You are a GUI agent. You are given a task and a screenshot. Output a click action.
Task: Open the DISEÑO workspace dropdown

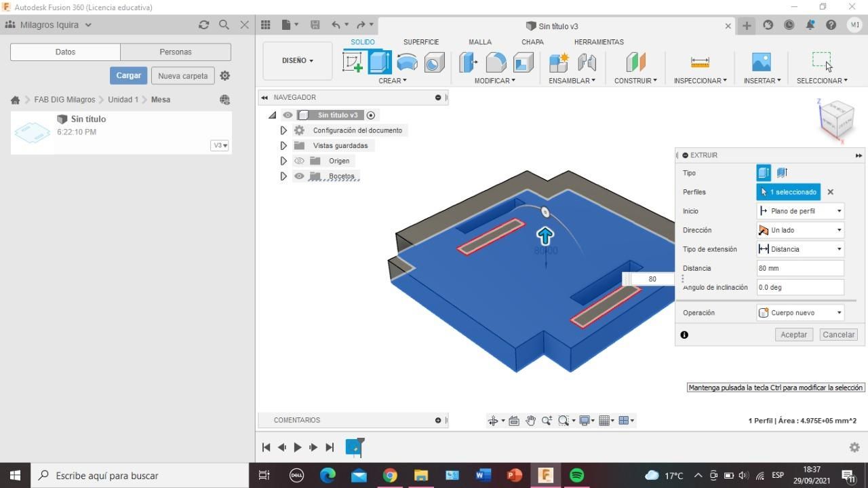[x=298, y=60]
